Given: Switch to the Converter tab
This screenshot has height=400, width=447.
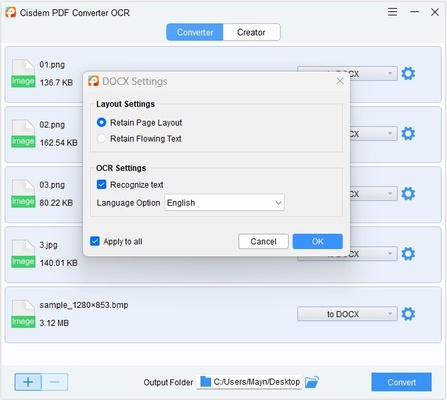Looking at the screenshot, I should (195, 32).
